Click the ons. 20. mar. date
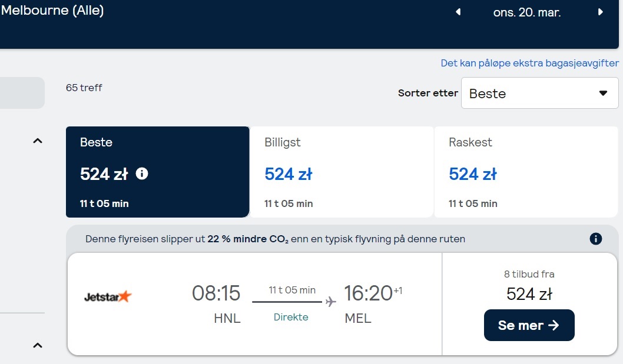The image size is (623, 364). coord(527,12)
